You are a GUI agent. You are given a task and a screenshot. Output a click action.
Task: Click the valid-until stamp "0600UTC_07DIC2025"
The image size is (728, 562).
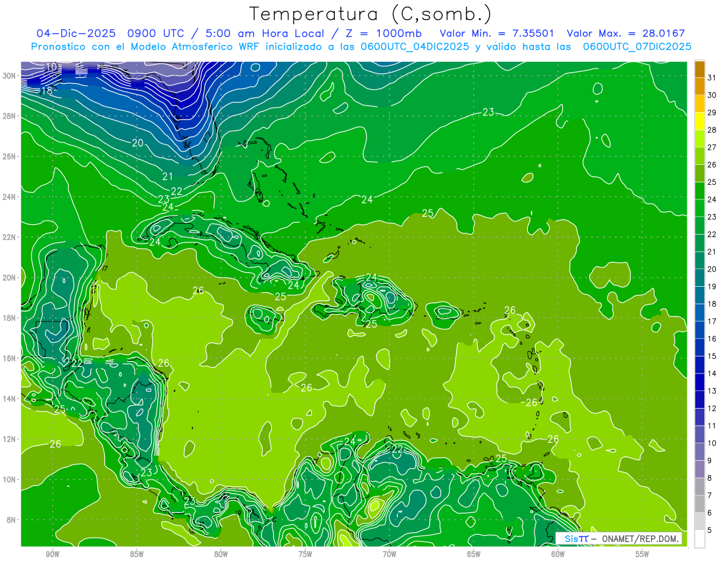637,47
